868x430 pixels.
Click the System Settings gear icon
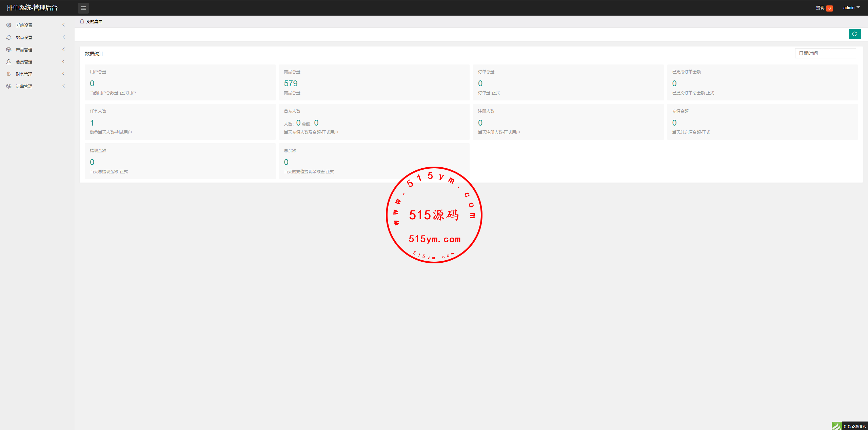click(x=9, y=25)
